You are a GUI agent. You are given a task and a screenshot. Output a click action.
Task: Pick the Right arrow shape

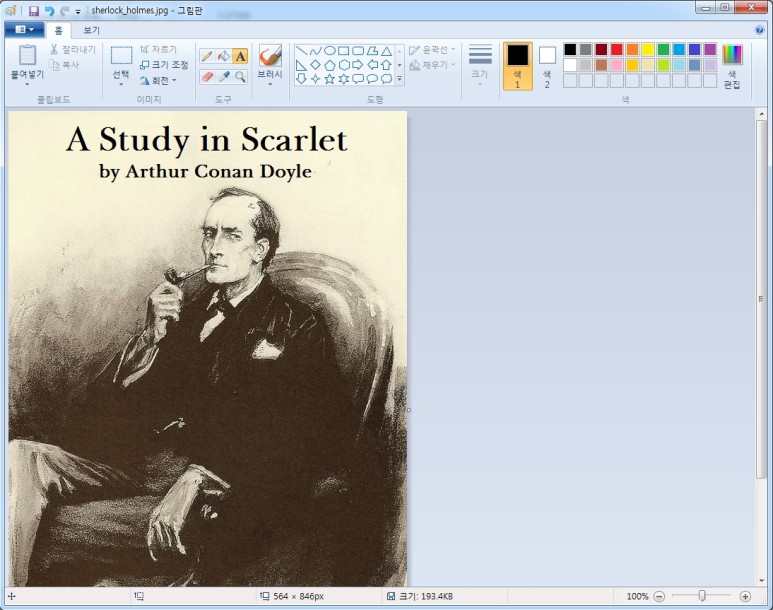pos(358,65)
